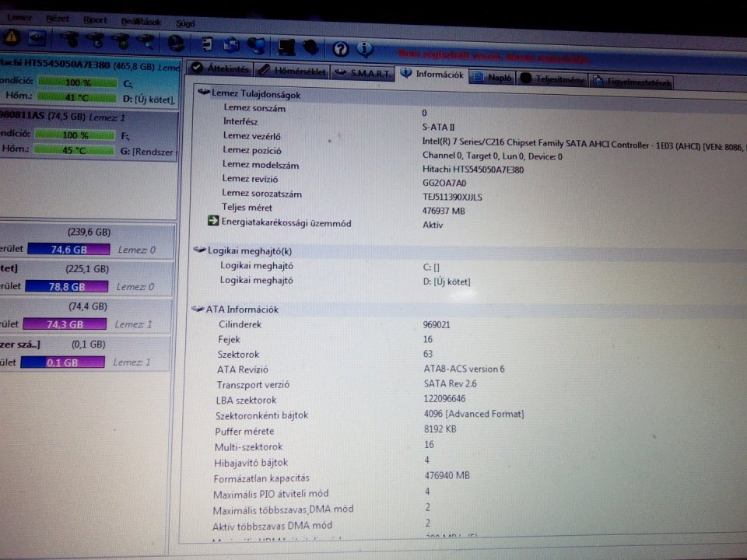Click Hitachi condition 100 % bar

point(77,82)
